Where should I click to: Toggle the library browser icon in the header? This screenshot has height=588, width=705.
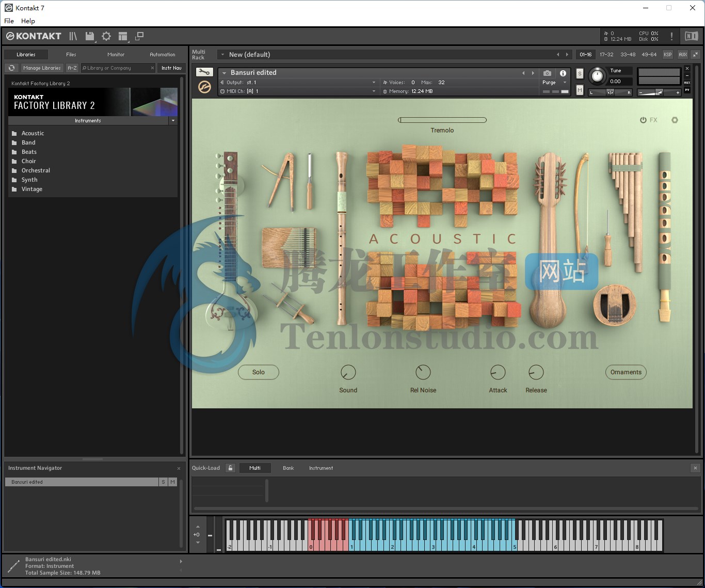(73, 36)
